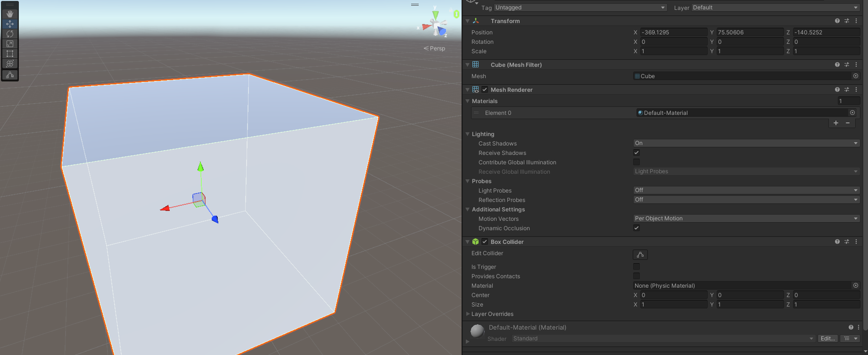Image resolution: width=868 pixels, height=355 pixels.
Task: Open Mesh Renderer more options menu
Action: 856,89
